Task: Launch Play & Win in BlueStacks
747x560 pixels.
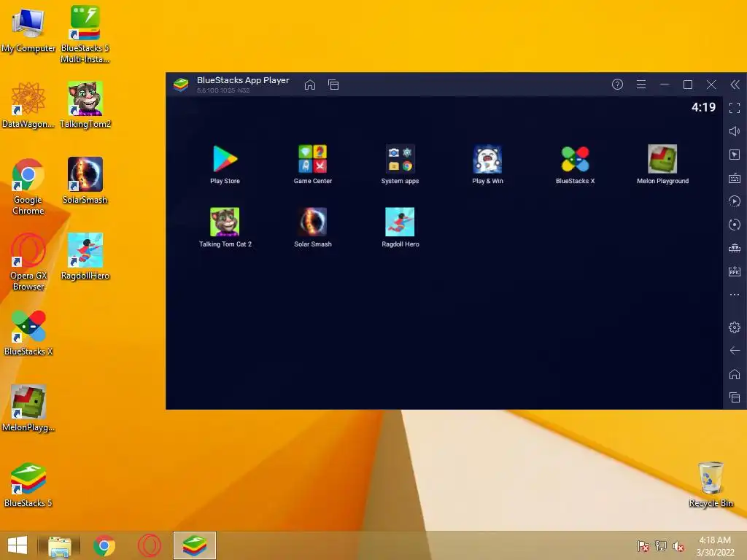Action: coord(487,164)
